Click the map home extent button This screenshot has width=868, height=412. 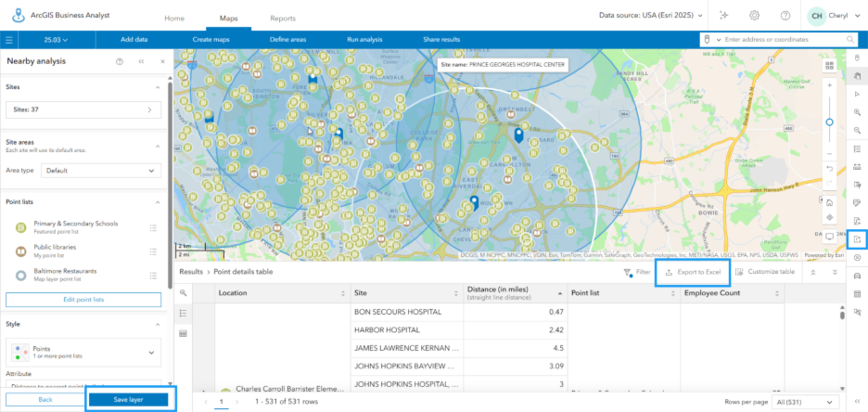829,201
